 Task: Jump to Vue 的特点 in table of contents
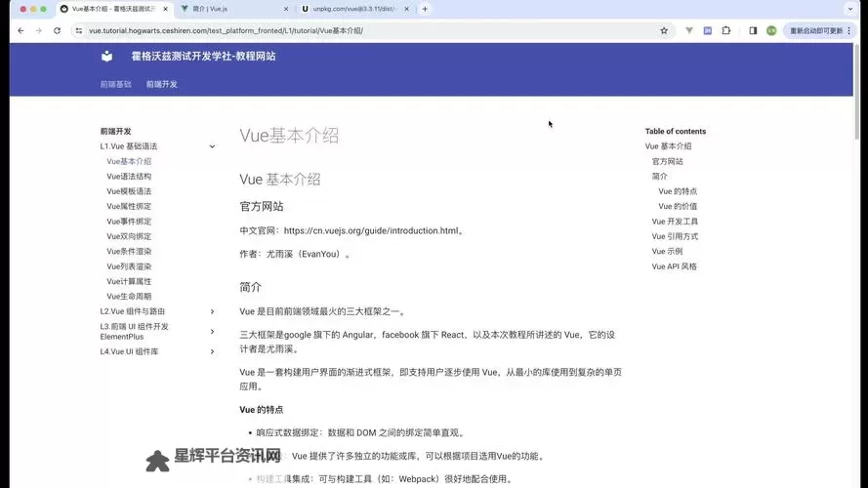(x=678, y=191)
